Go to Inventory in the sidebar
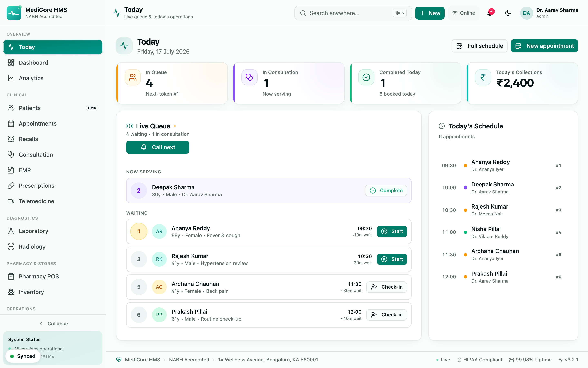Viewport: 588px width, 368px height. point(53,292)
